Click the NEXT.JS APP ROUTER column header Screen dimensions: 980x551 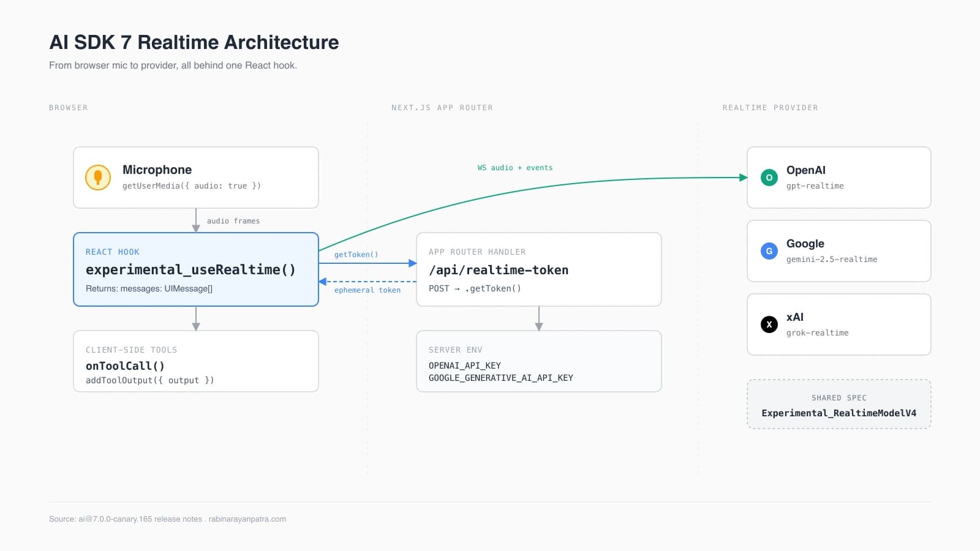pyautogui.click(x=442, y=108)
